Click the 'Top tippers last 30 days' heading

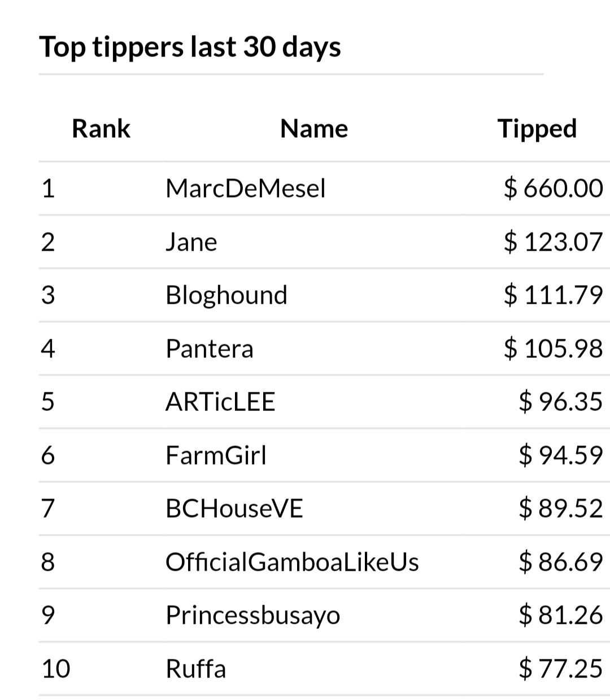coord(190,47)
